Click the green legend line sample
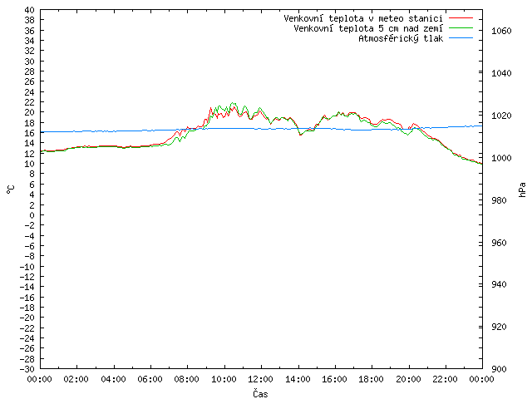The width and height of the screenshot is (532, 399). coord(461,27)
